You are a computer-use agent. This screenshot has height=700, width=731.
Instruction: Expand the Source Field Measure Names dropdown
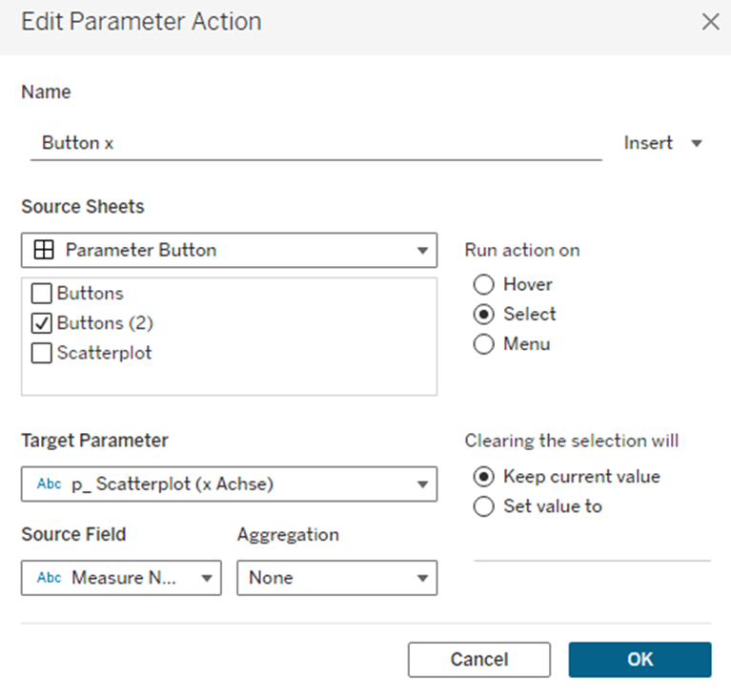tap(206, 578)
